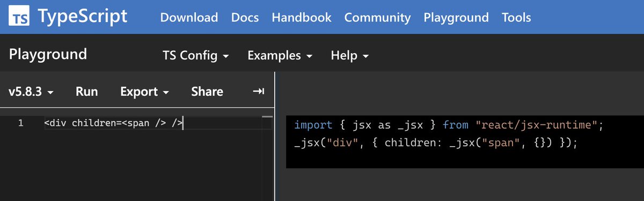Open the Examples dropdown menu
This screenshot has height=201, width=644.
click(281, 55)
